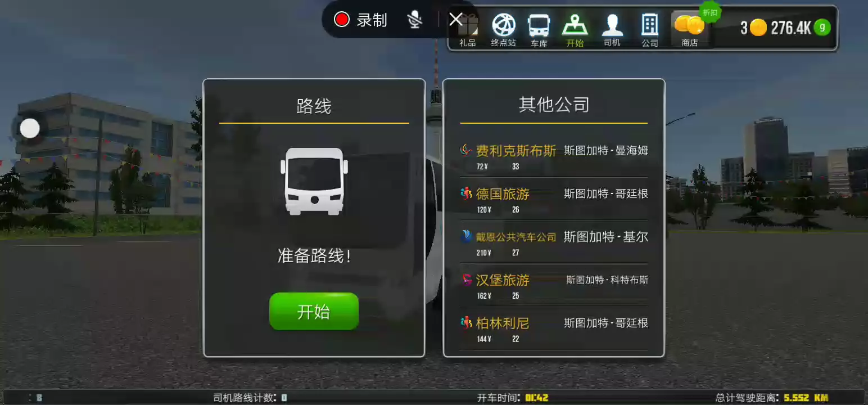Open the 公司 company building icon
The height and width of the screenshot is (405, 868).
[650, 30]
